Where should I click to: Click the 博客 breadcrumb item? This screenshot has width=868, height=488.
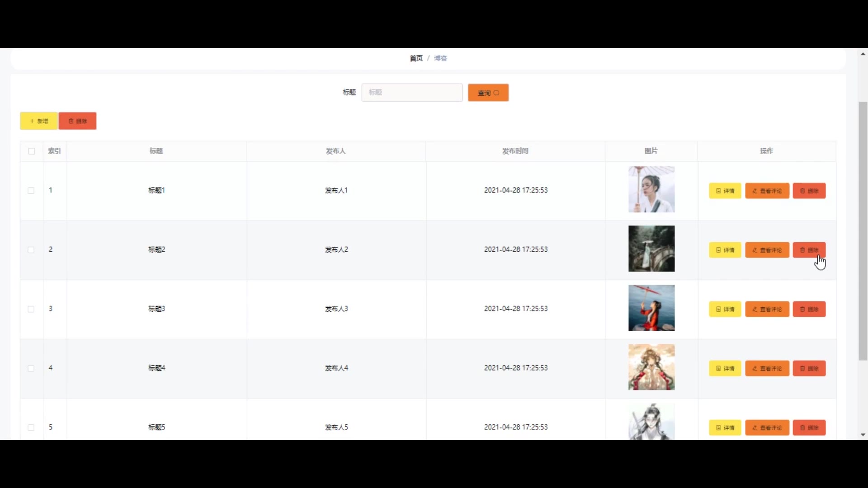(x=440, y=58)
